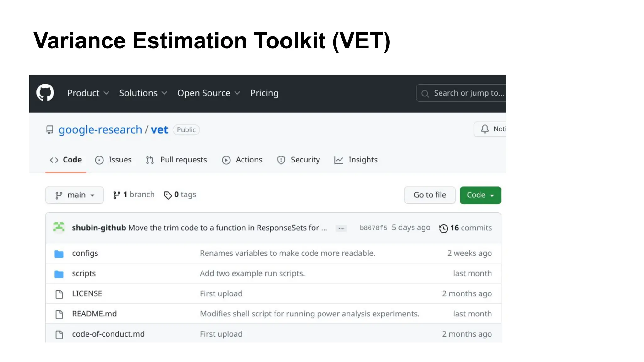This screenshot has width=644, height=362.
Task: Click the Pull requests merge icon
Action: [150, 160]
